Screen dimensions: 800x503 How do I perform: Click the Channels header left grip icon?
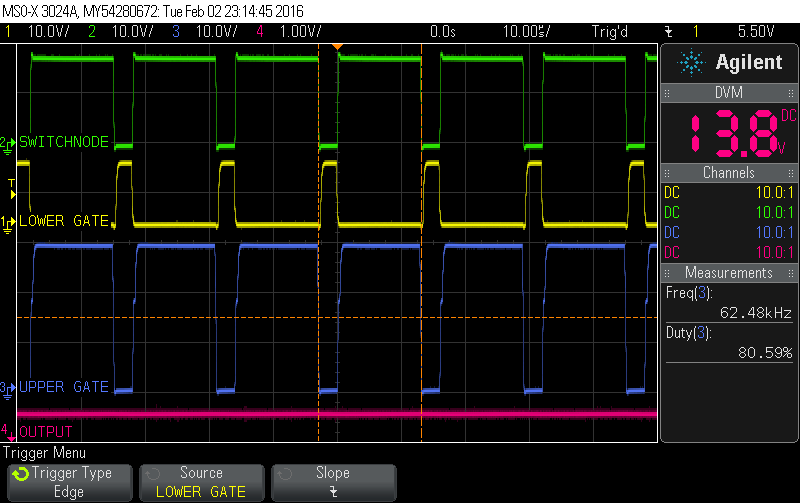(667, 173)
